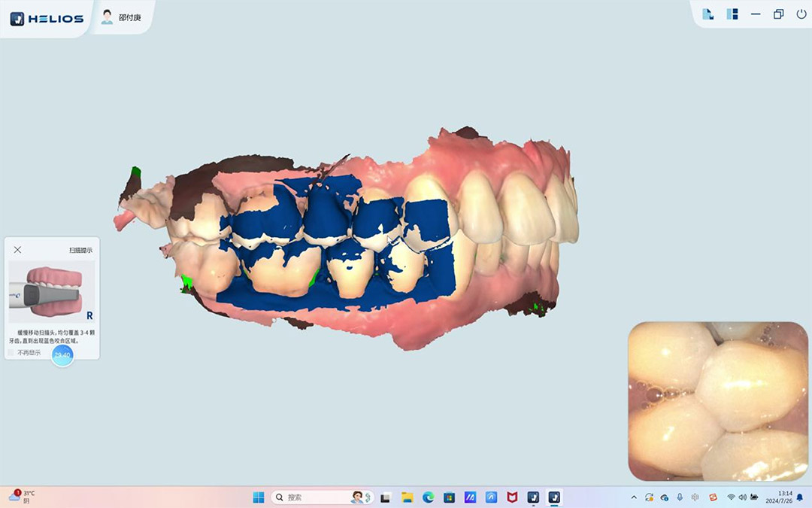Click the live intraoral camera preview
The width and height of the screenshot is (812, 508).
718,401
